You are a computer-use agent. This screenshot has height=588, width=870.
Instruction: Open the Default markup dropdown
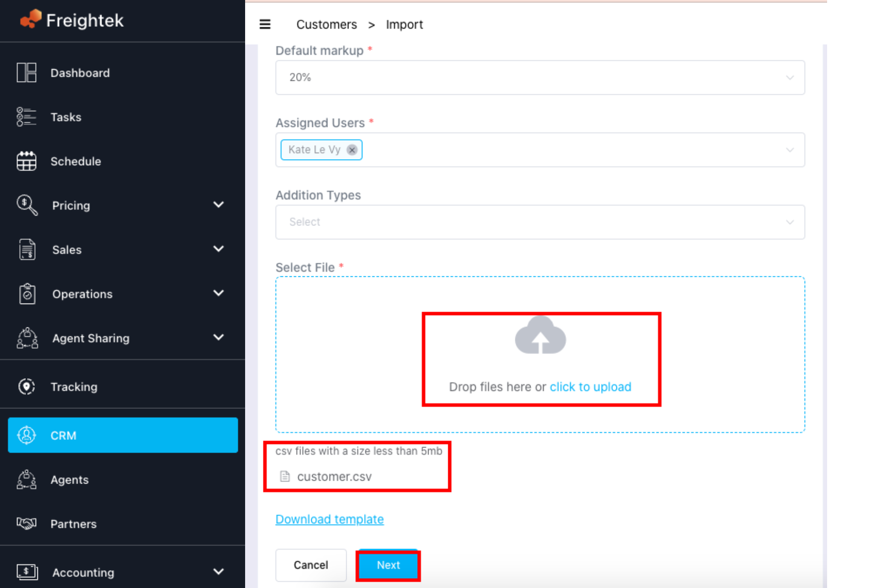click(540, 77)
